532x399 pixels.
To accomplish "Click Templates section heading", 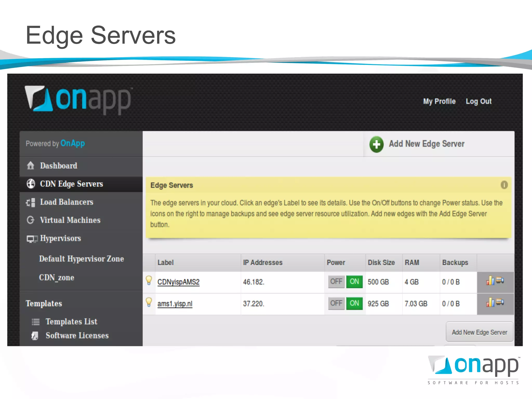I will click(x=44, y=303).
